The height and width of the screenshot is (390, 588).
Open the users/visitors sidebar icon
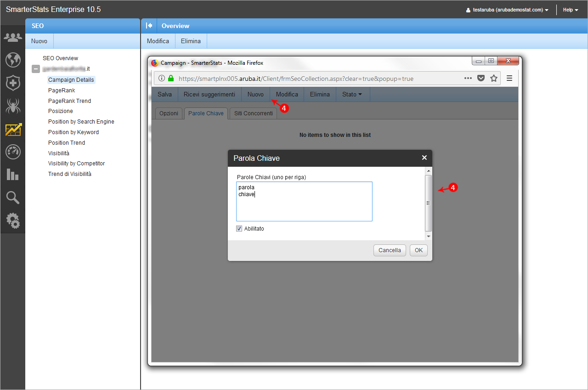pyautogui.click(x=13, y=36)
